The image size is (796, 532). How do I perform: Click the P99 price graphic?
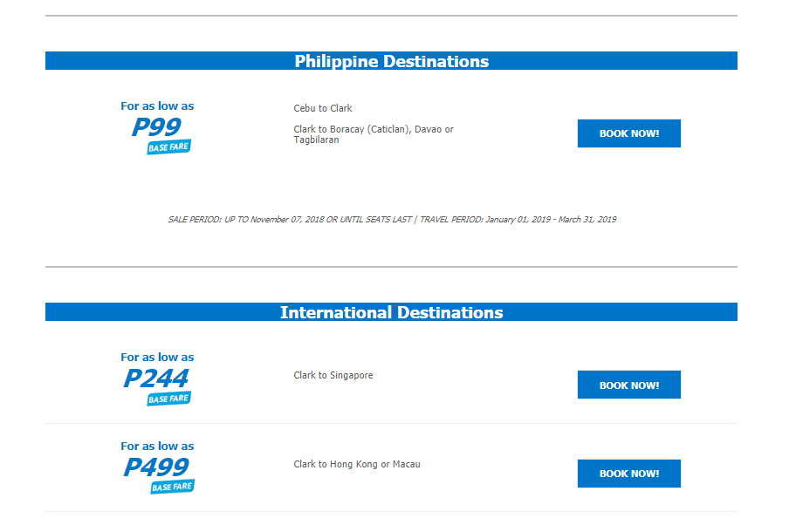(156, 126)
